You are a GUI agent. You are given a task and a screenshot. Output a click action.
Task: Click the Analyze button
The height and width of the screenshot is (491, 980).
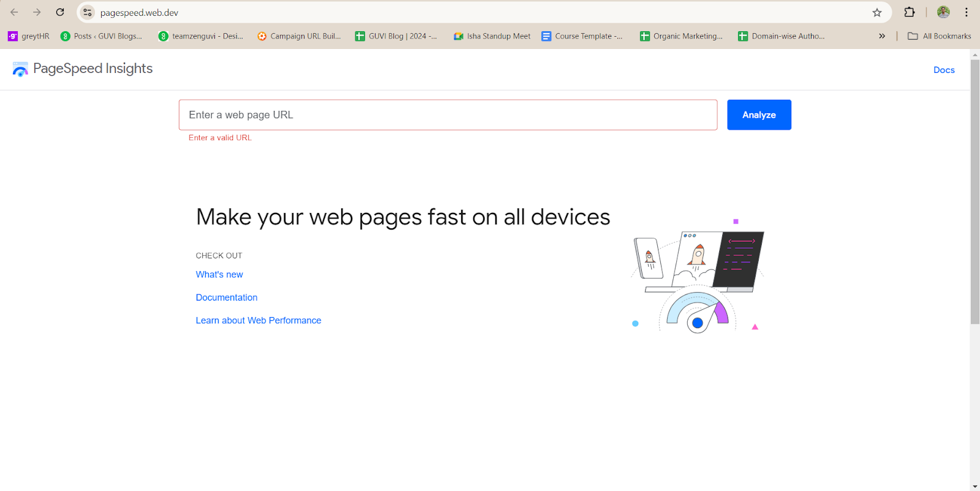(x=759, y=114)
